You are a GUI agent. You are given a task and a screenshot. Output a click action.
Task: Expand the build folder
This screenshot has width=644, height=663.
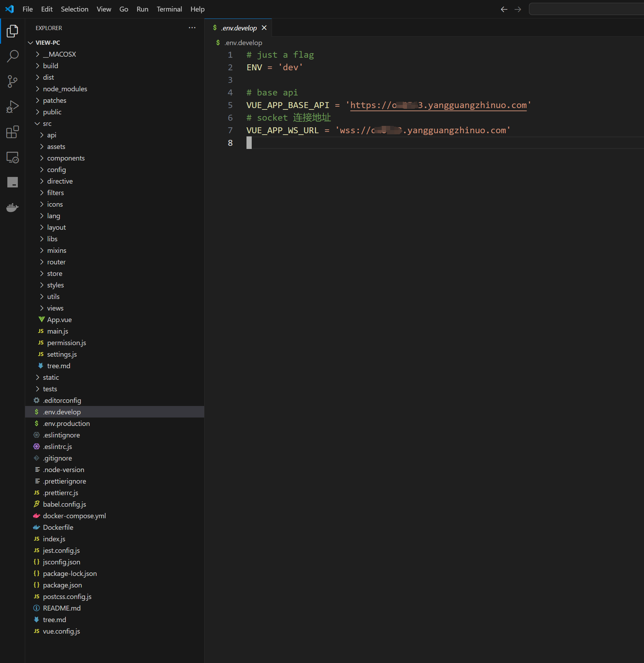point(37,66)
